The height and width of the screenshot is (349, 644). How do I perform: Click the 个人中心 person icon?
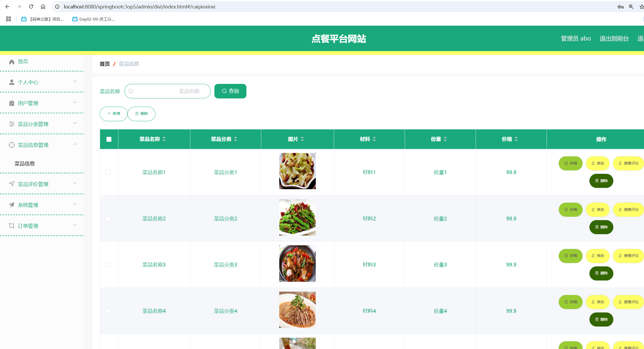[12, 82]
